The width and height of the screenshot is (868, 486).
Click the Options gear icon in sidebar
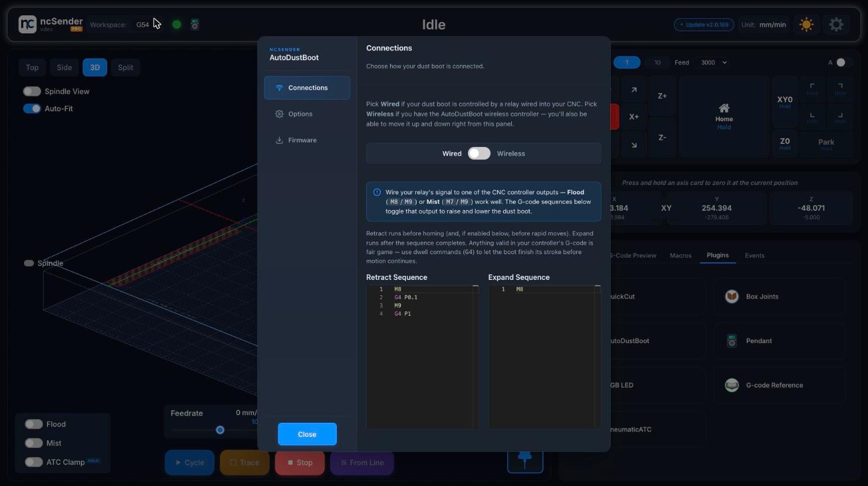coord(279,114)
